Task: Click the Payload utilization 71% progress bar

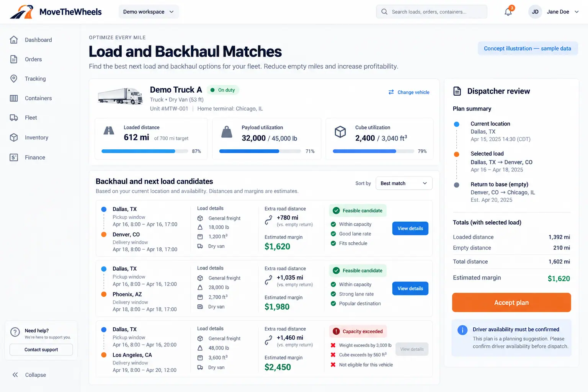Action: 260,151
